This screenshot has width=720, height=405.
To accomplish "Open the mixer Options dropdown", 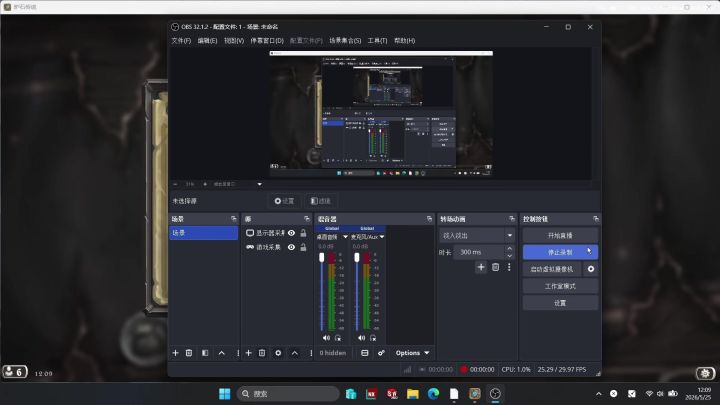I will 412,353.
